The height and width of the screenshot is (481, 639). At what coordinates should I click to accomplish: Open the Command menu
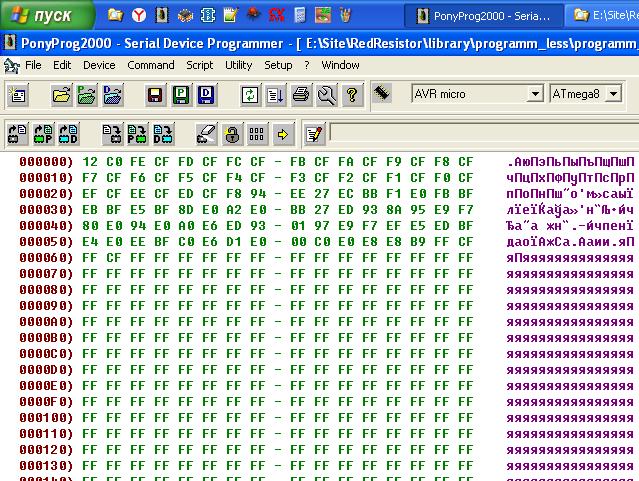(x=151, y=65)
